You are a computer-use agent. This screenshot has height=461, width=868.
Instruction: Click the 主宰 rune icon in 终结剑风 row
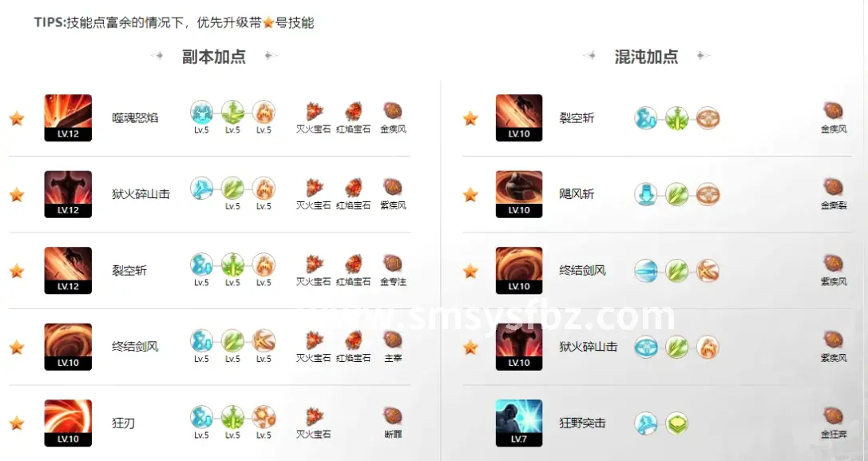tap(393, 340)
